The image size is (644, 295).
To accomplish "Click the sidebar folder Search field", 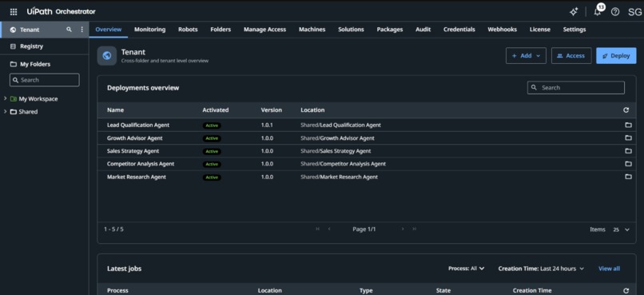I will pyautogui.click(x=45, y=80).
